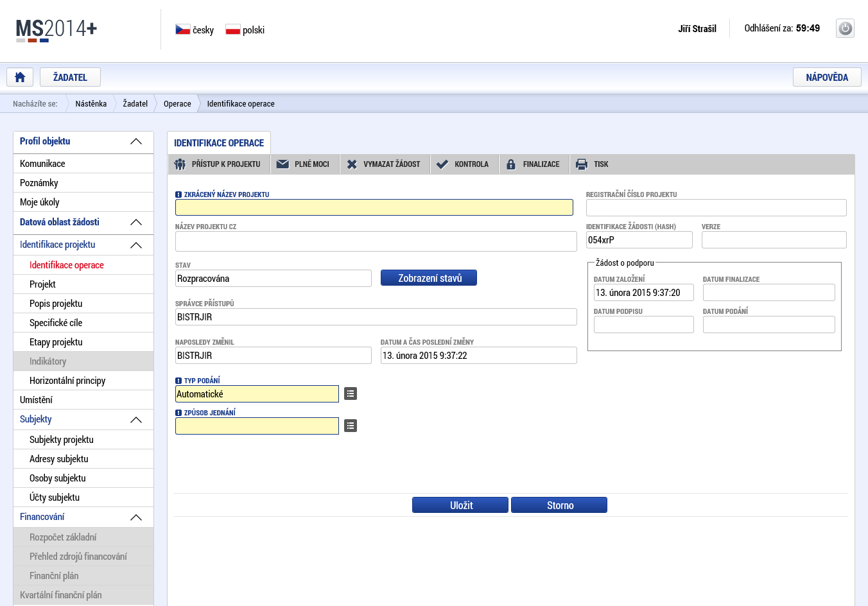Open Přístup k projektu toolbar item

point(218,164)
